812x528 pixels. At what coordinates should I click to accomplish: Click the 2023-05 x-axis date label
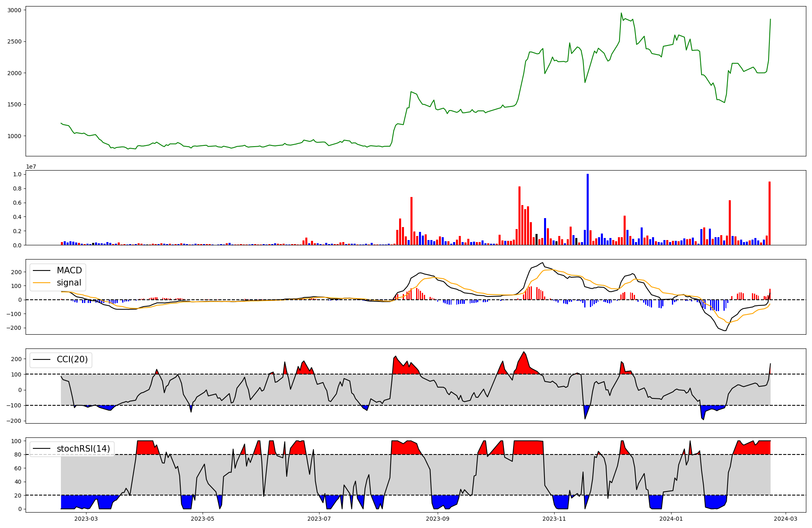click(x=202, y=519)
